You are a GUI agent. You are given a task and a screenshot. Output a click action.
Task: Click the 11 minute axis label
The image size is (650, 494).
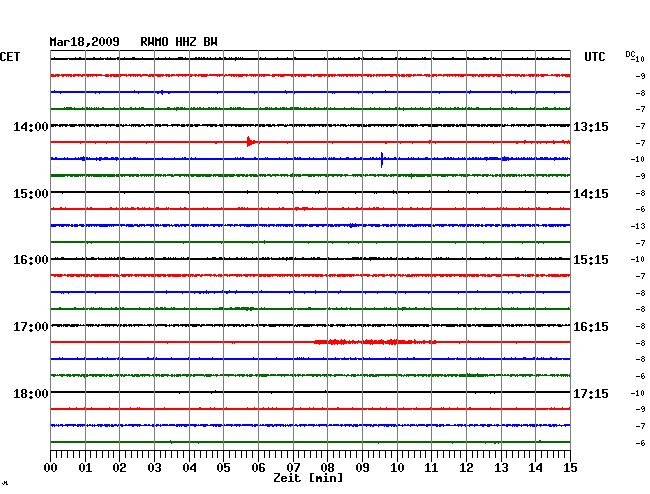pos(431,467)
